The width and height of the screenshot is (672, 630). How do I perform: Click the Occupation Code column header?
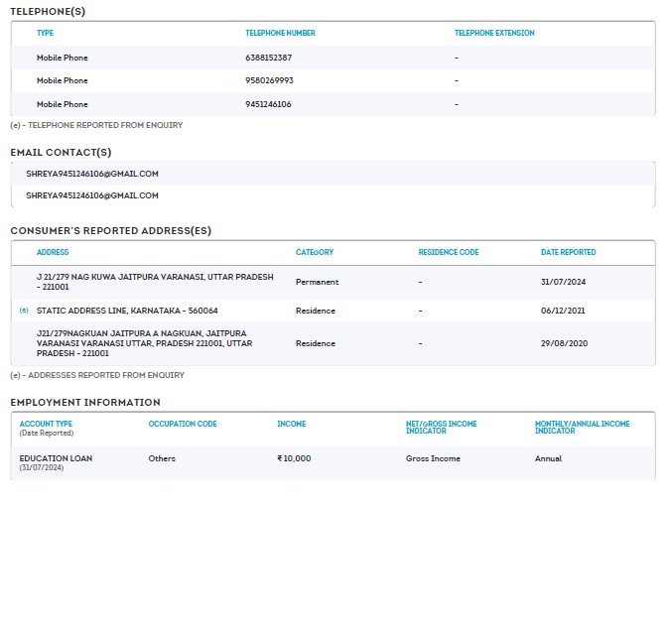coord(183,424)
